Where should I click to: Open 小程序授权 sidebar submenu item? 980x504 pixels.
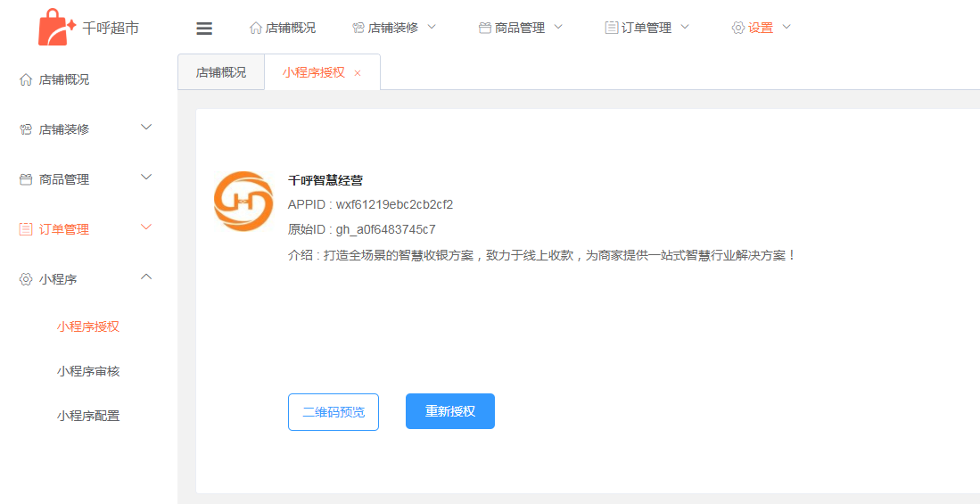tap(88, 326)
